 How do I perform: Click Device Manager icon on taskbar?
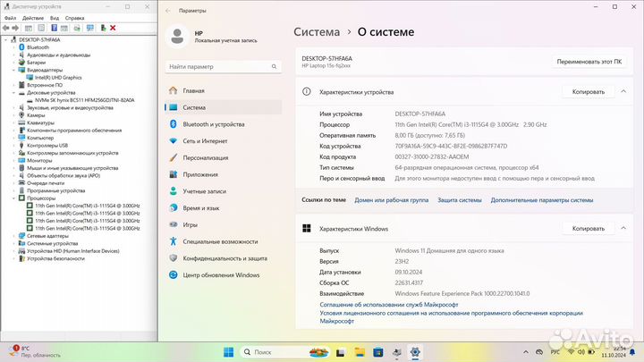pos(397,352)
